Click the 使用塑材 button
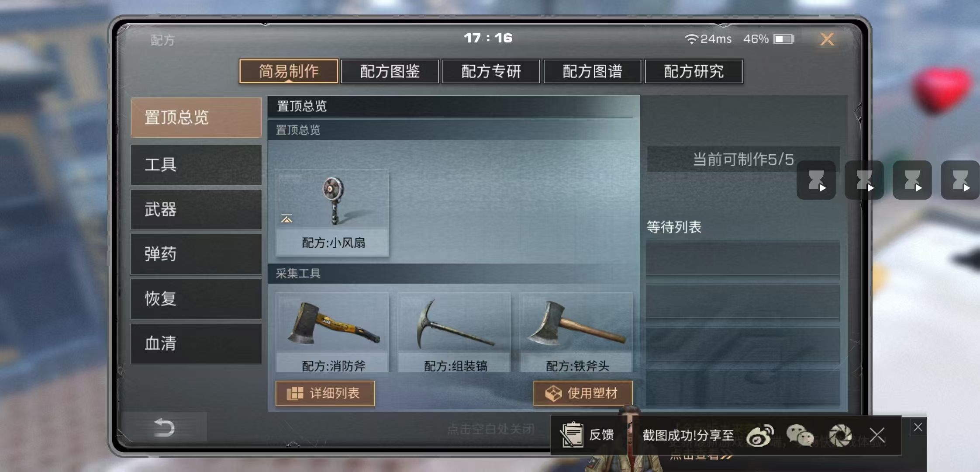Viewport: 980px width, 472px height. pos(583,393)
